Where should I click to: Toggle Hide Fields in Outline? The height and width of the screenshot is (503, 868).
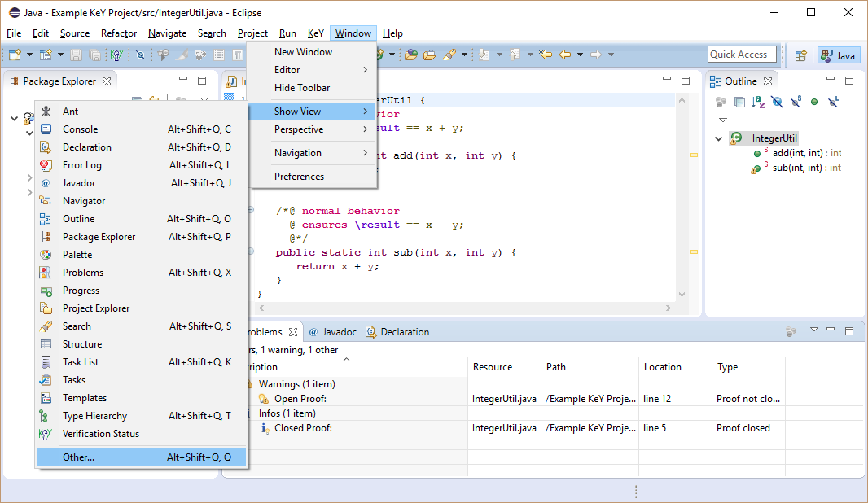[778, 102]
